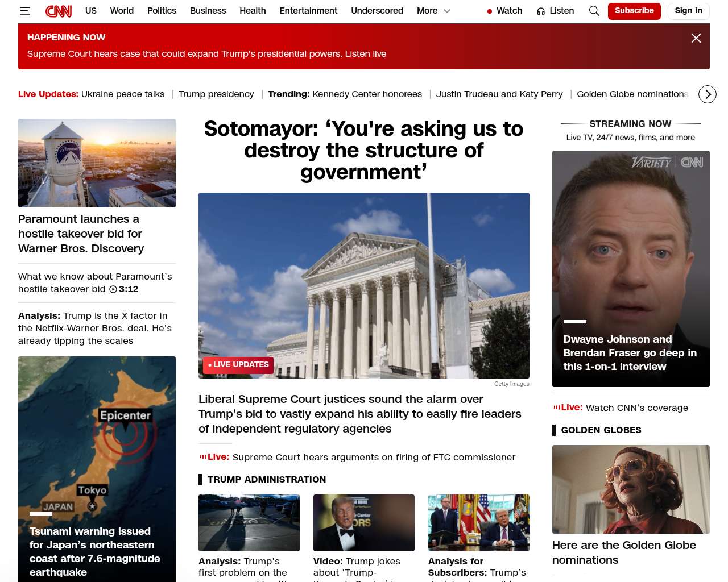Image resolution: width=728 pixels, height=582 pixels.
Task: Click the Listen headphones icon
Action: [x=541, y=11]
